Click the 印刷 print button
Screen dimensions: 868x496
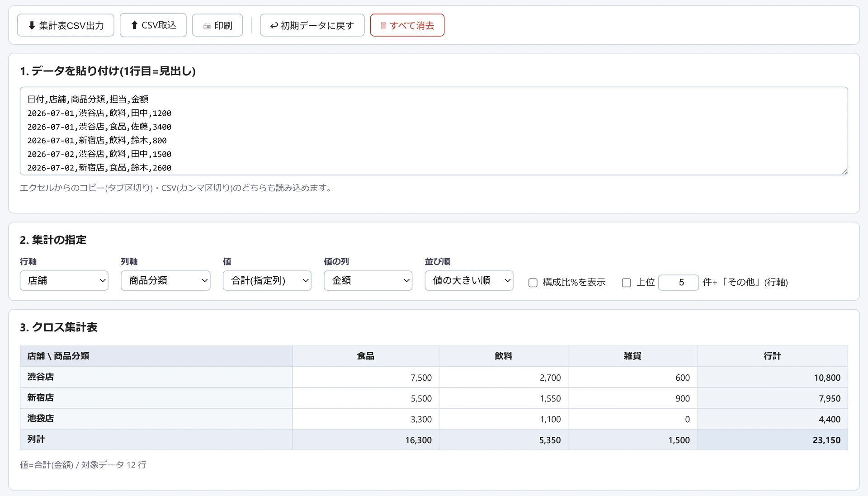[217, 25]
